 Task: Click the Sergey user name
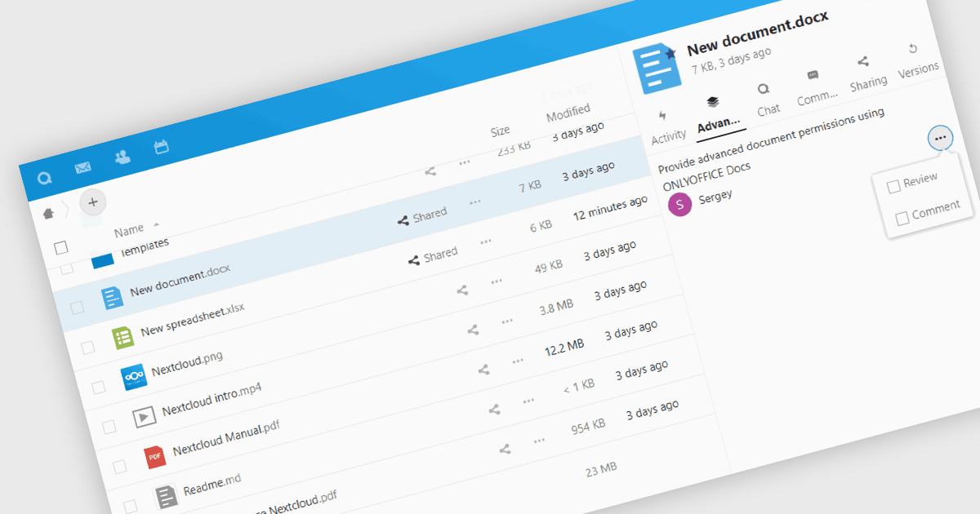pyautogui.click(x=715, y=197)
